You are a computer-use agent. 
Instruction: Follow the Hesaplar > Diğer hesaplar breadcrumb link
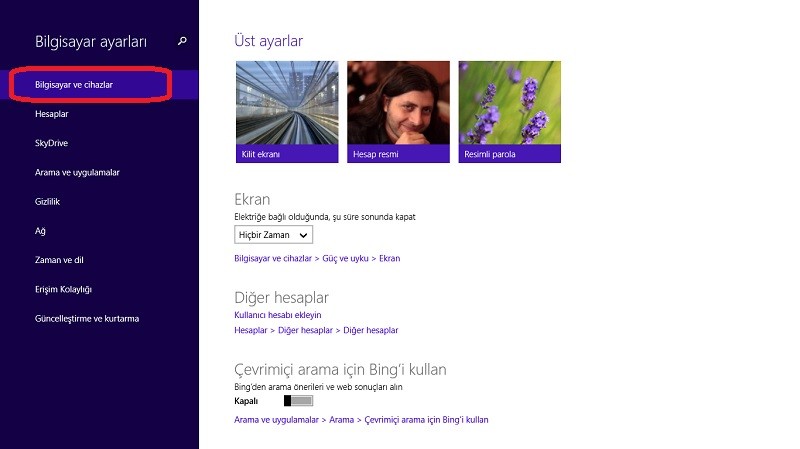(x=316, y=330)
